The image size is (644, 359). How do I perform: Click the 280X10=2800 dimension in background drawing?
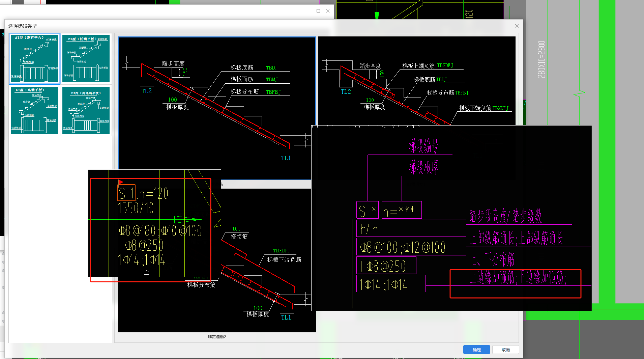(x=541, y=60)
